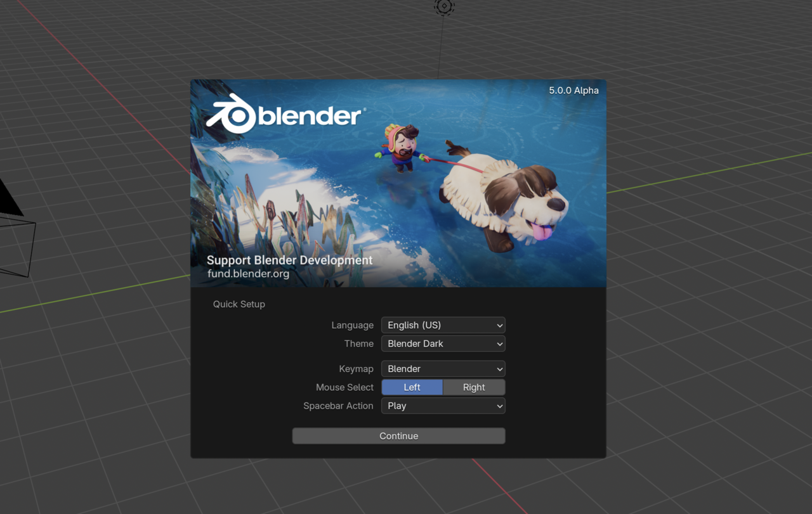Set Mouse Select to Left
Viewport: 812px width, 514px height.
point(412,387)
